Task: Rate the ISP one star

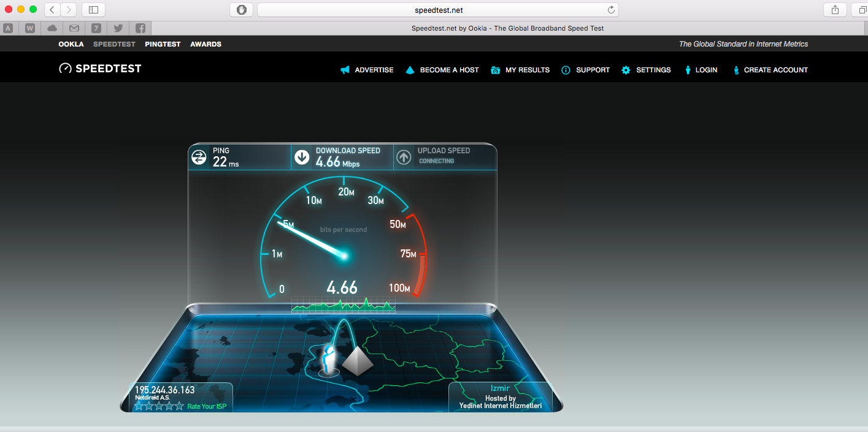Action: pyautogui.click(x=139, y=406)
